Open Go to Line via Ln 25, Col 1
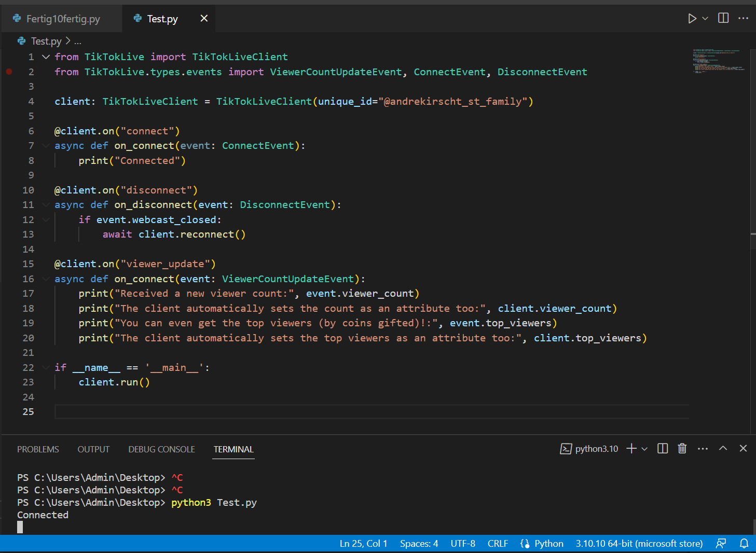 363,543
